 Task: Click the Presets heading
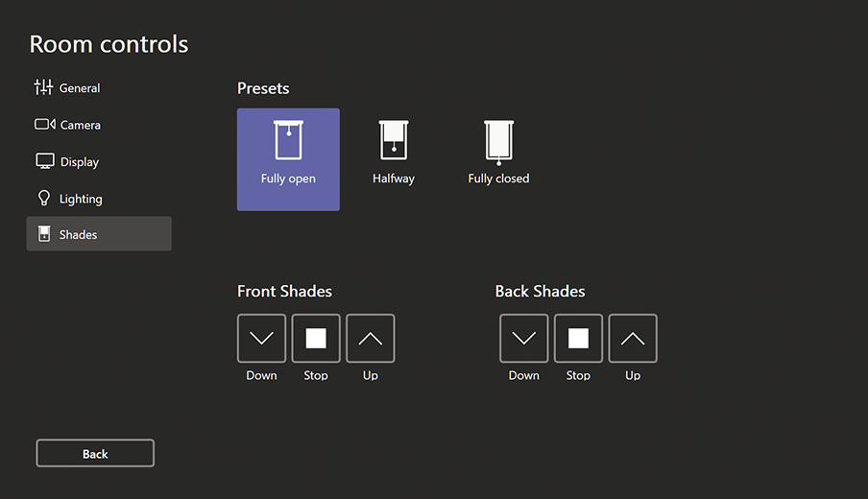(x=263, y=88)
